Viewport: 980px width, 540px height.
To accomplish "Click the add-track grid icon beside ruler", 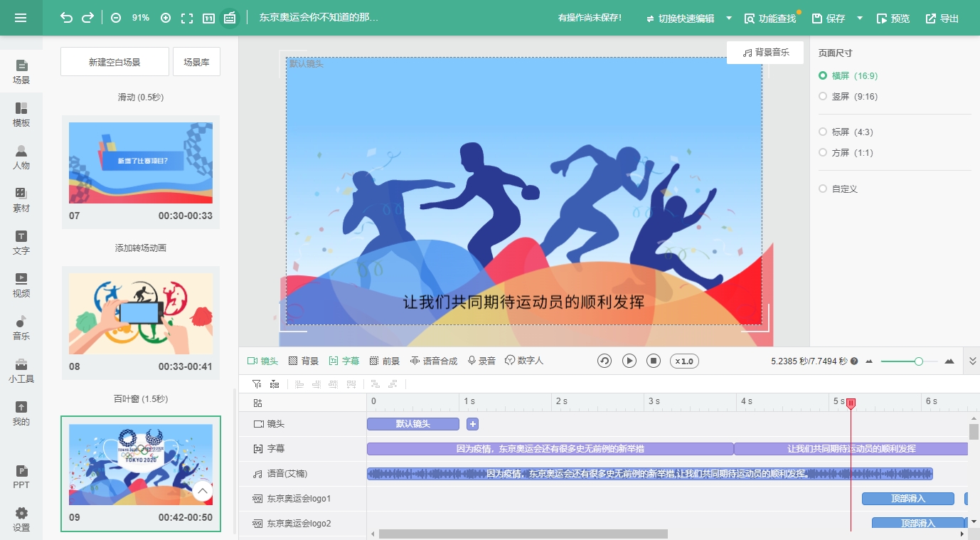I will pos(257,403).
